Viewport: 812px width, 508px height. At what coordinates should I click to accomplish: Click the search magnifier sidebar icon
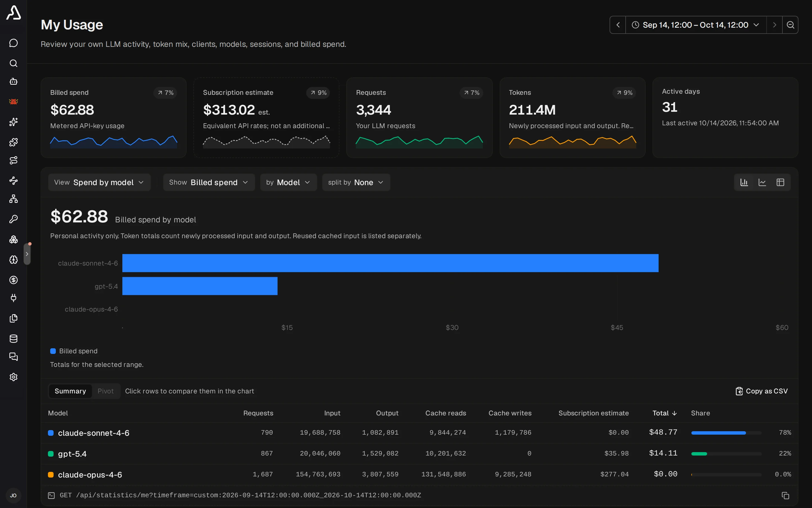coord(14,63)
